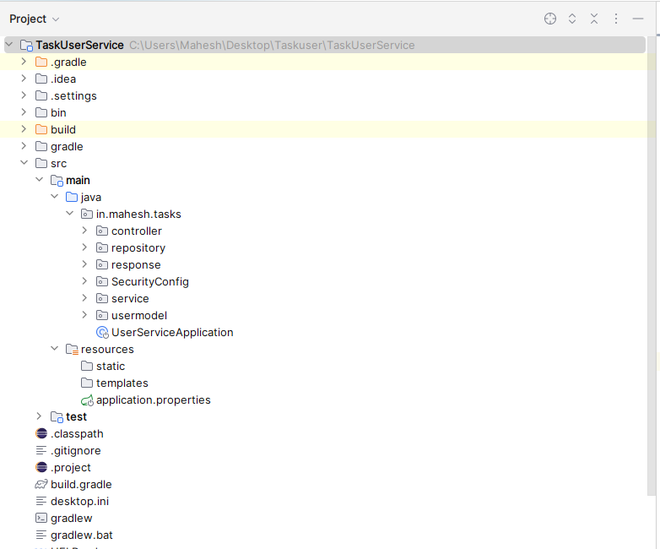
Task: Expand the SecurityConfig package
Action: 85,282
